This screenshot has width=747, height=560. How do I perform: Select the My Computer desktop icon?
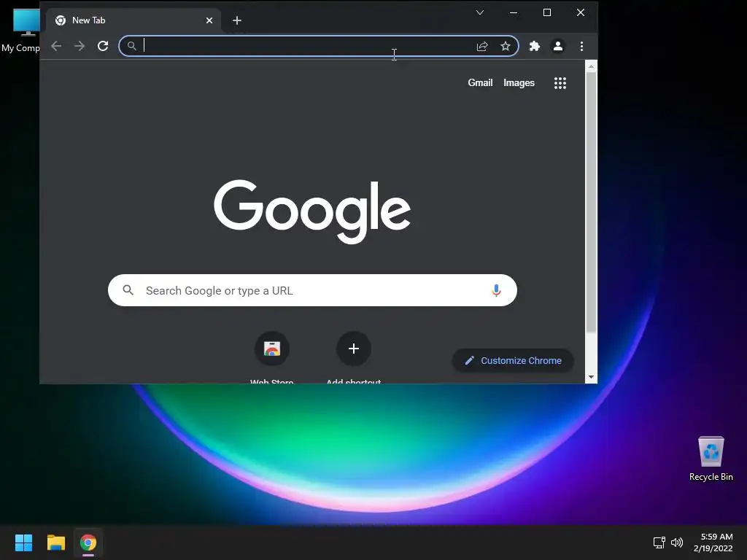[x=20, y=31]
